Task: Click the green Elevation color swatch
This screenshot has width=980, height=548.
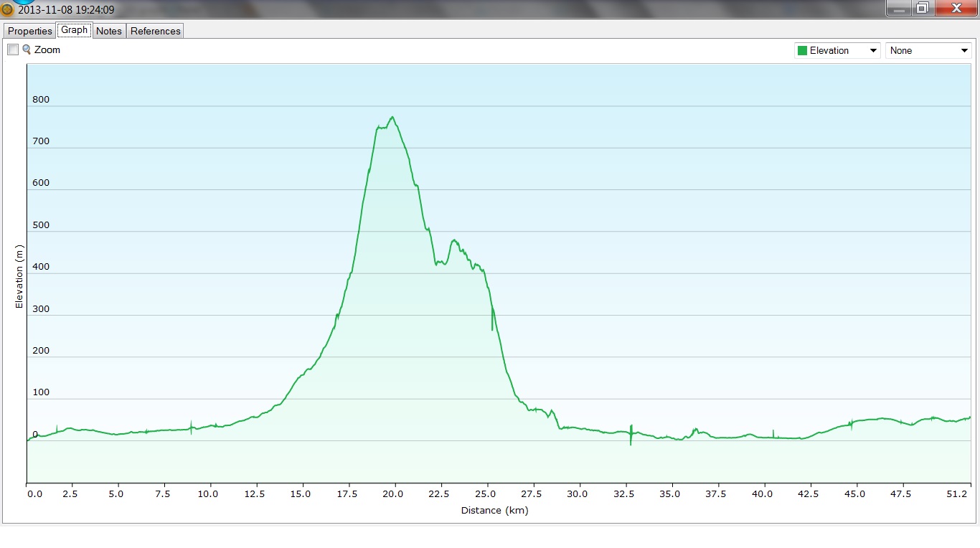Action: (x=802, y=50)
